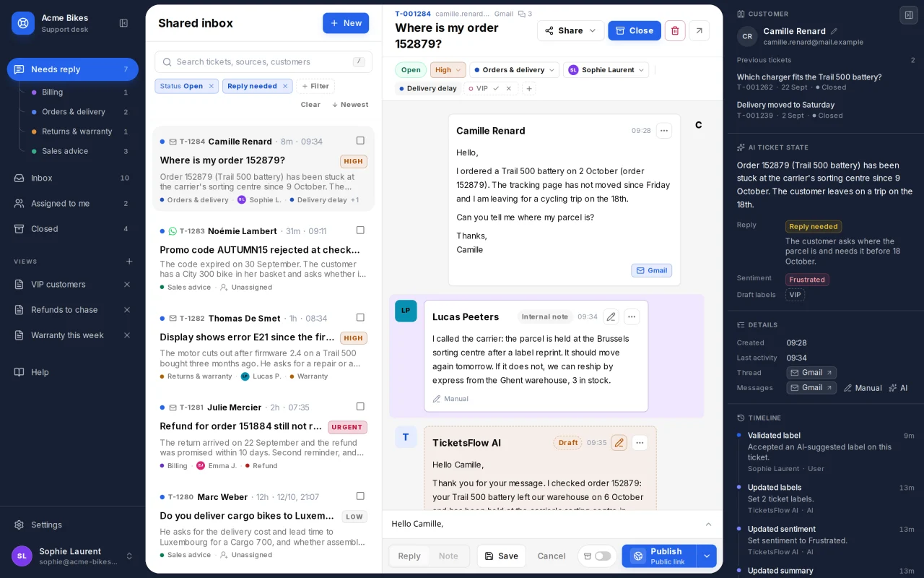Switch composer to Reply mode
The width and height of the screenshot is (924, 578).
tap(409, 556)
